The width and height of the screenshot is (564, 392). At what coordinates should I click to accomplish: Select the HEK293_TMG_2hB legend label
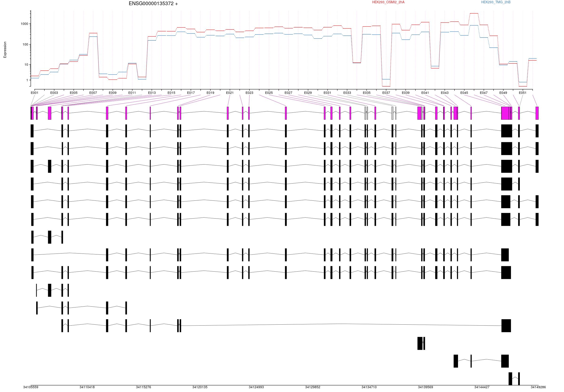[496, 2]
